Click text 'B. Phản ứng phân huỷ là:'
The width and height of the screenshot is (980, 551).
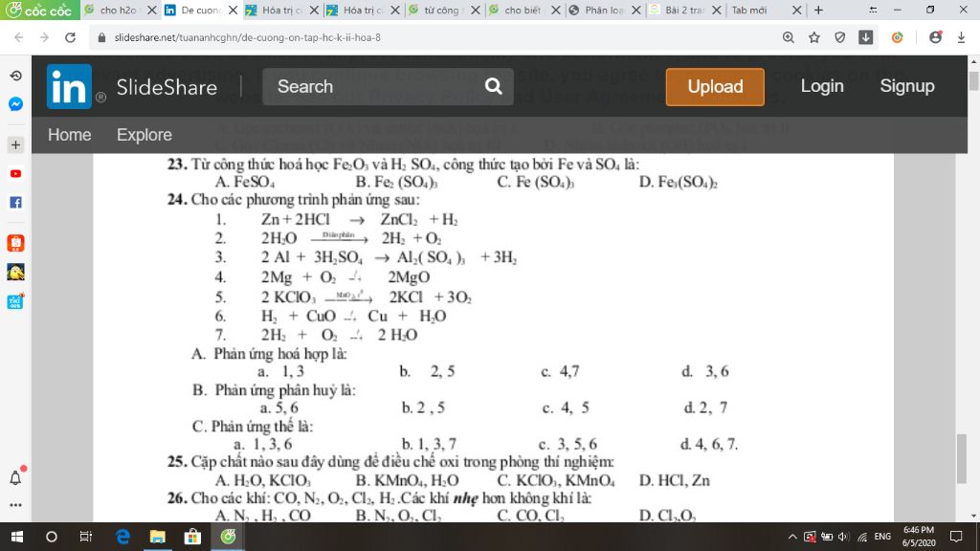coord(274,390)
